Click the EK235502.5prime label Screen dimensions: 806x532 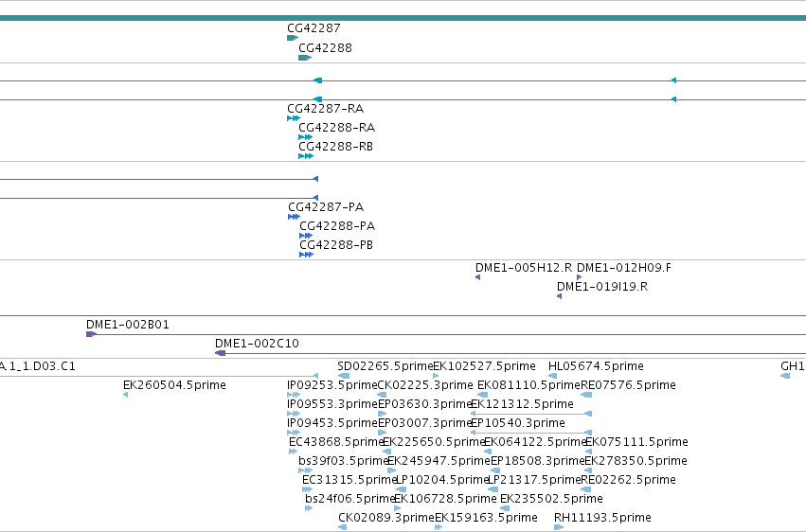[551, 499]
